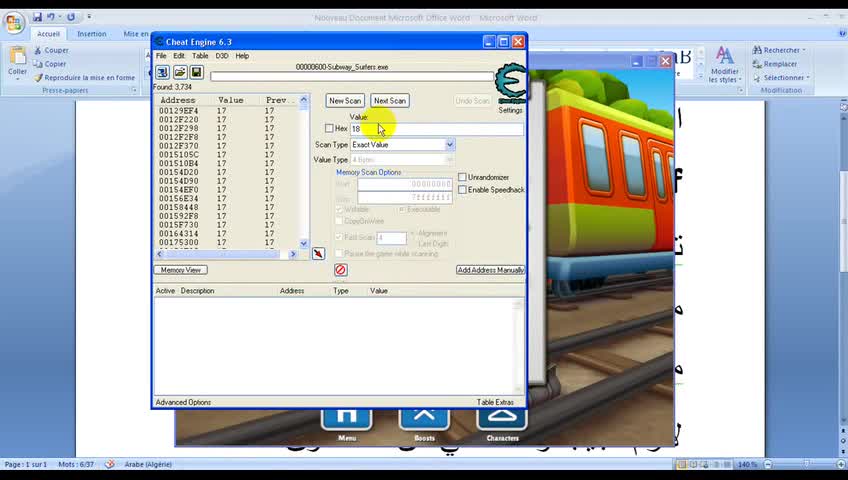This screenshot has width=848, height=480.
Task: Click the save floppy icon in Cheat Engine
Action: click(196, 72)
